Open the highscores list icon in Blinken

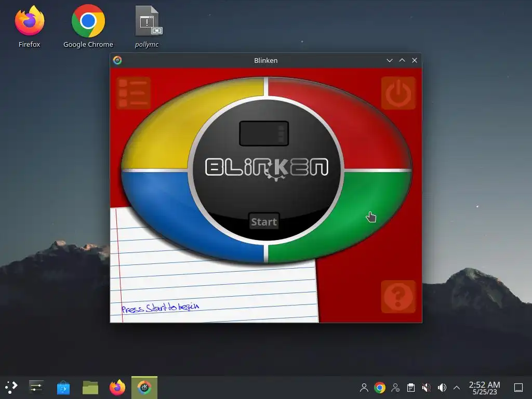pyautogui.click(x=134, y=93)
